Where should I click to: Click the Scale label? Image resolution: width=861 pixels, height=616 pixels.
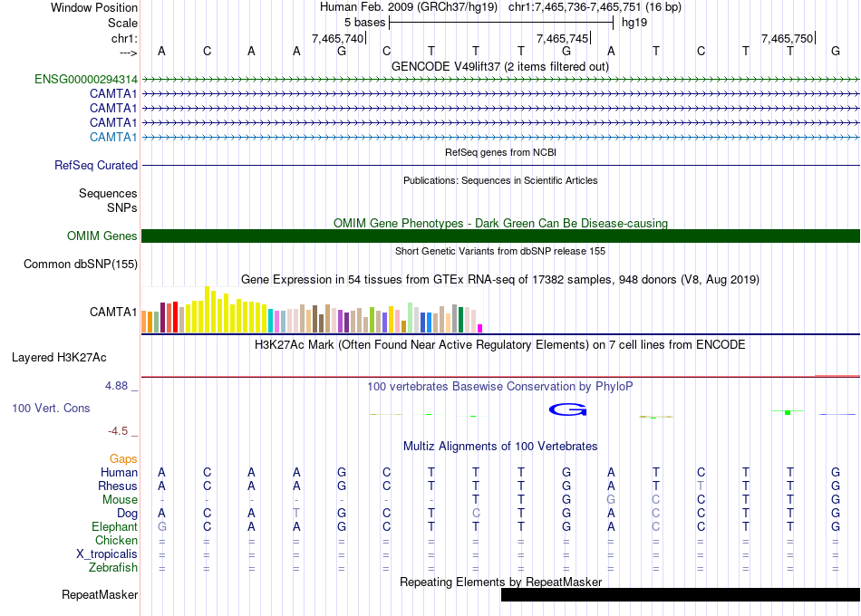pos(122,23)
